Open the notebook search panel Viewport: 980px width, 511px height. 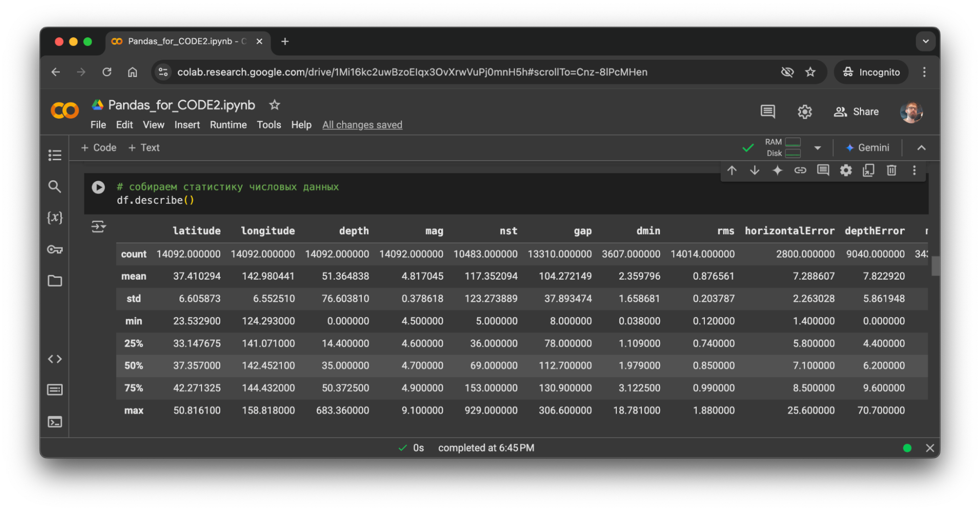click(54, 187)
